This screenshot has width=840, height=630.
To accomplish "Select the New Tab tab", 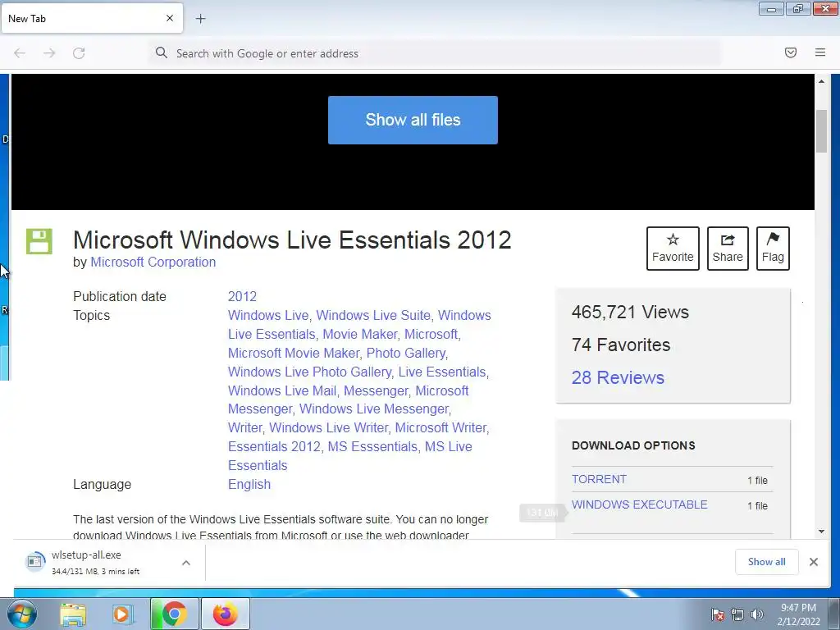I will click(x=92, y=18).
